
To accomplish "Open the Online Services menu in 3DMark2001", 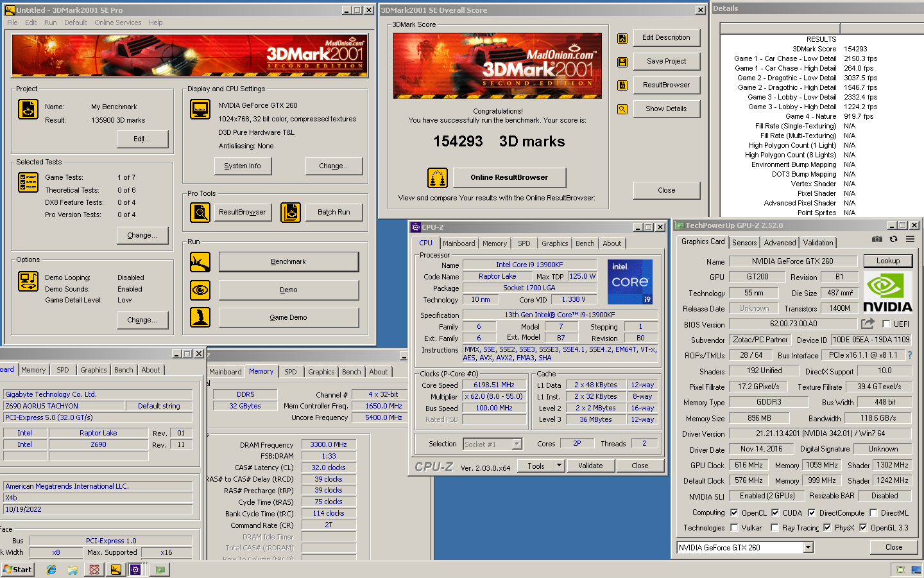I will pyautogui.click(x=118, y=22).
